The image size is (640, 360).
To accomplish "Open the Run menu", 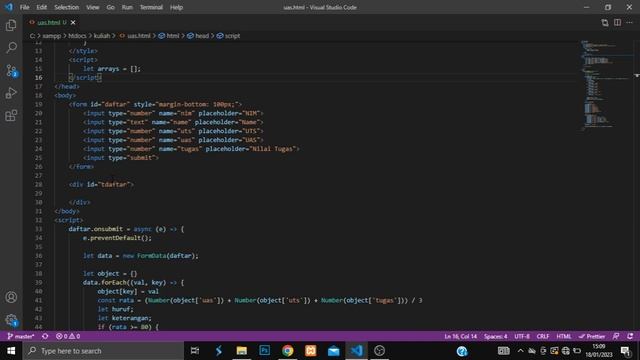I will coord(127,7).
